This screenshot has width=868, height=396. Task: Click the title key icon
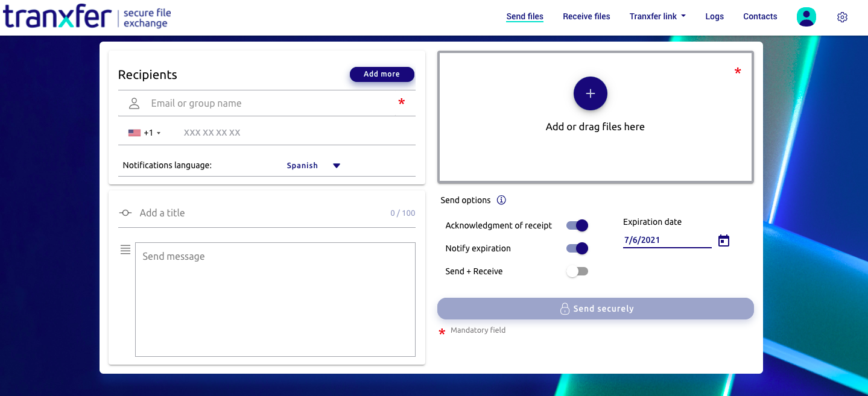(125, 212)
